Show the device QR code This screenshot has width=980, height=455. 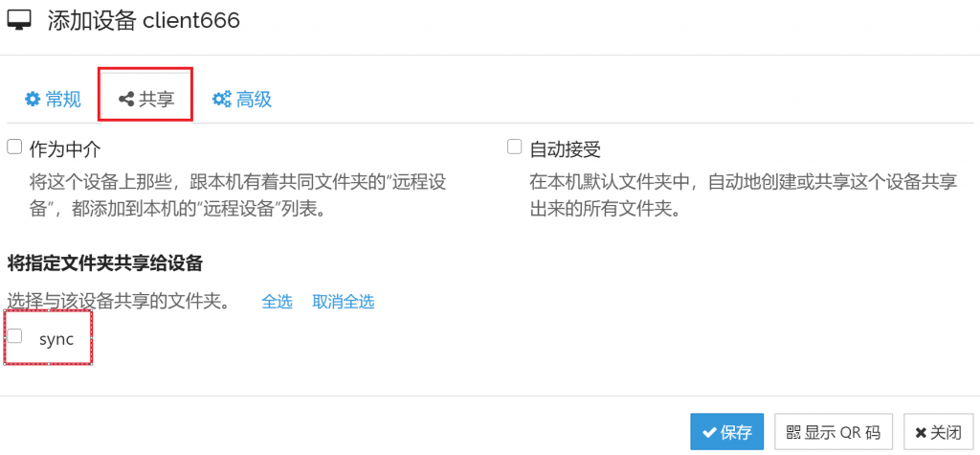(x=834, y=432)
